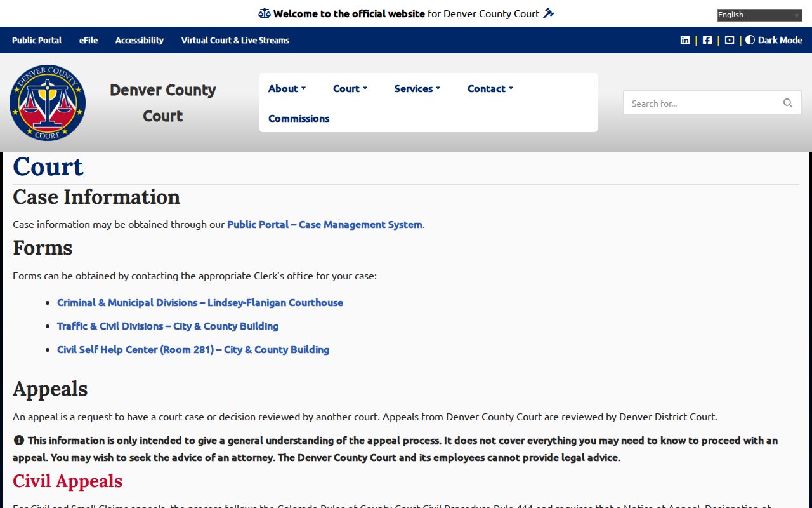The image size is (812, 508).
Task: Open the Facebook icon link
Action: 707,40
